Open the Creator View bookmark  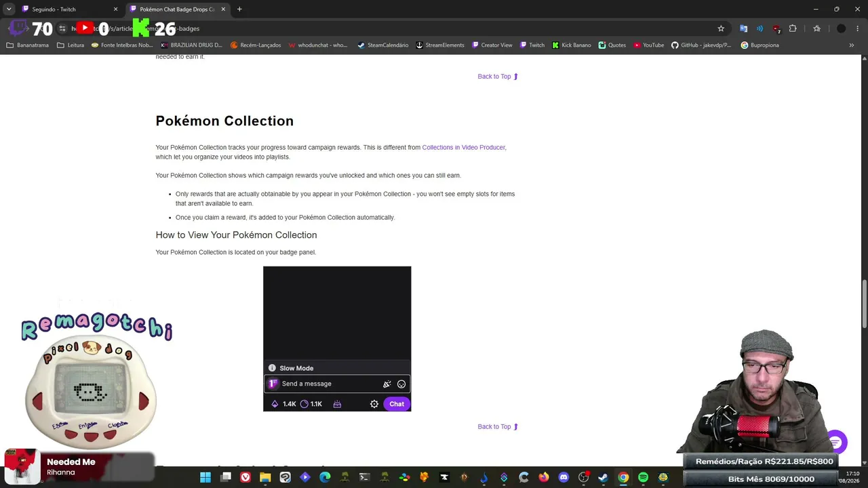[492, 45]
